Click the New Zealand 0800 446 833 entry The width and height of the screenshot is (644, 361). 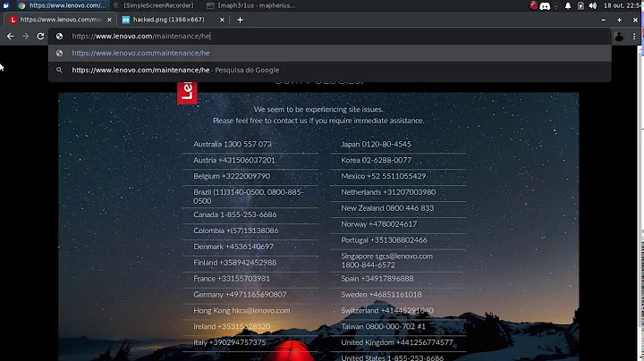click(x=387, y=208)
